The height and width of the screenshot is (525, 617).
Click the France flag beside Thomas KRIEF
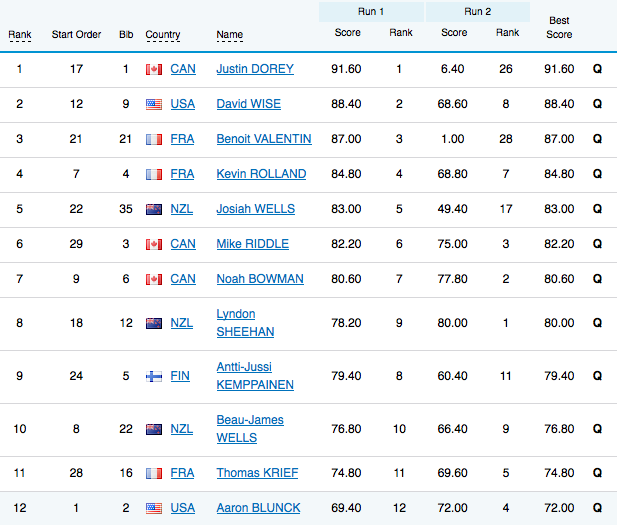click(x=154, y=473)
